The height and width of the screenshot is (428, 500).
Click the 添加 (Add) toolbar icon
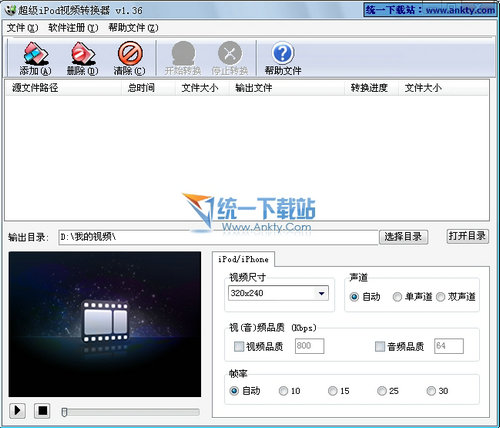[x=35, y=58]
